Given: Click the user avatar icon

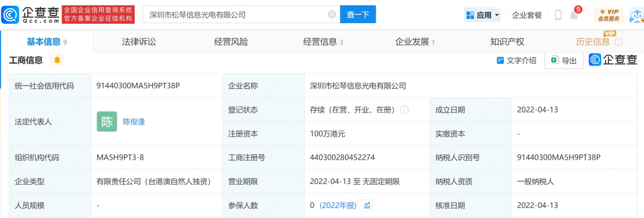Looking at the screenshot, I should (636, 15).
